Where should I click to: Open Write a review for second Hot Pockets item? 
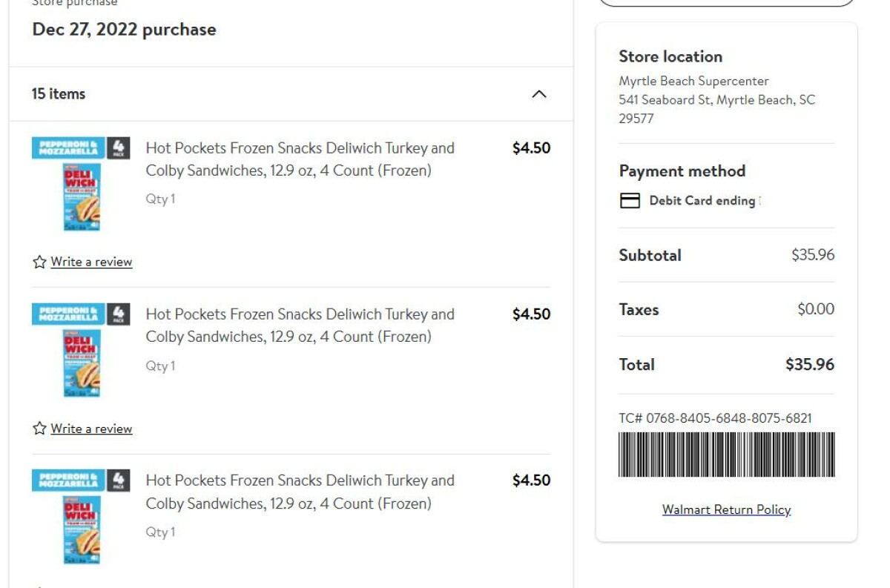click(x=91, y=429)
